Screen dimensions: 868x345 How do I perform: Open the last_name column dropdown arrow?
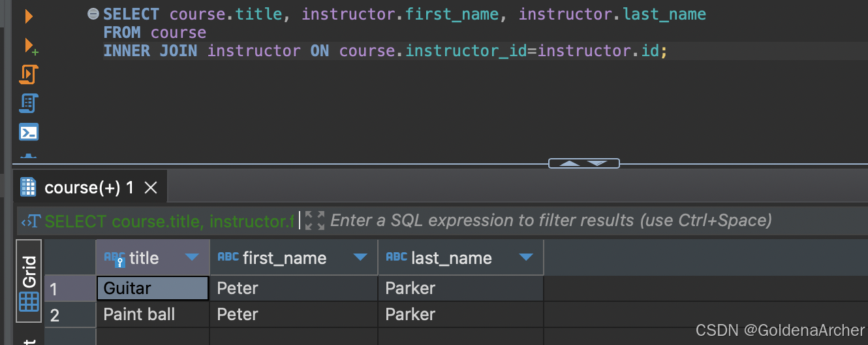tap(526, 257)
